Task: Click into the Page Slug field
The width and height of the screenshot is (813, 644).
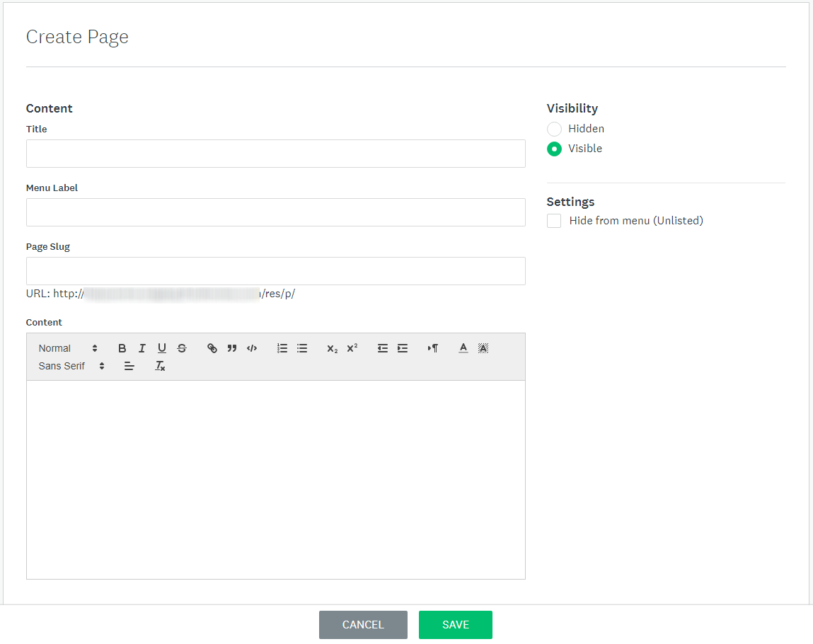Action: [276, 271]
